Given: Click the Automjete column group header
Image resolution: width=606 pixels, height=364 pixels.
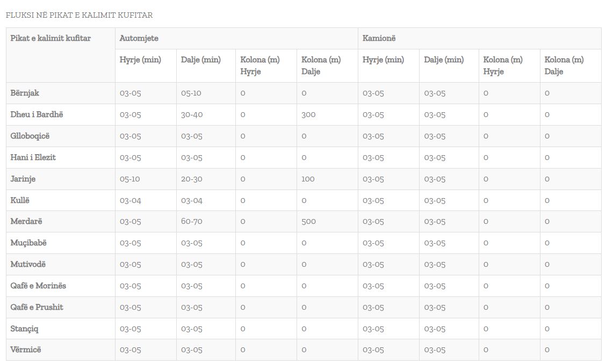Looking at the screenshot, I should click(x=139, y=39).
